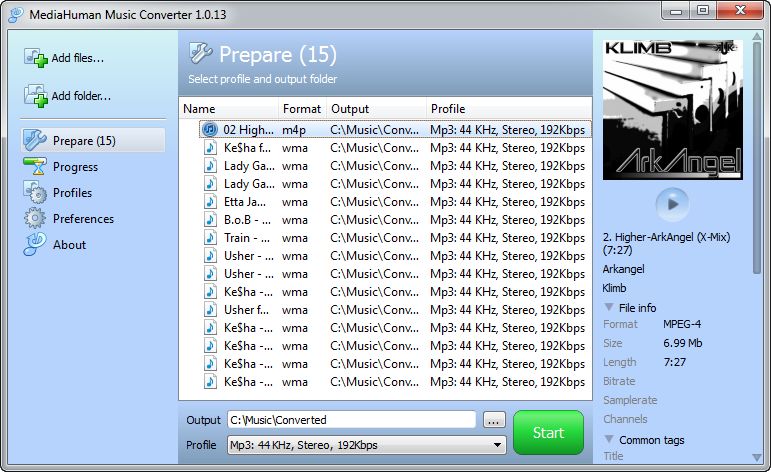
Task: Browse for output folder with ... button
Action: coord(494,420)
